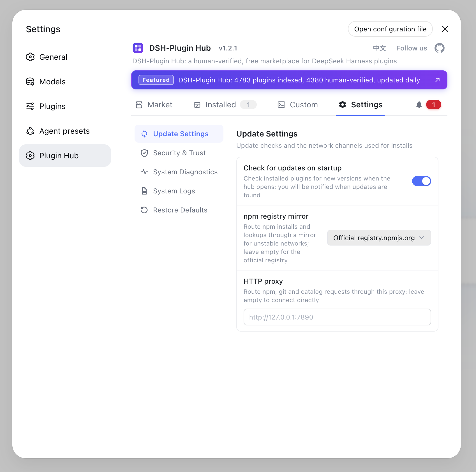Open Restore Defaults page
476x472 pixels.
coord(179,210)
